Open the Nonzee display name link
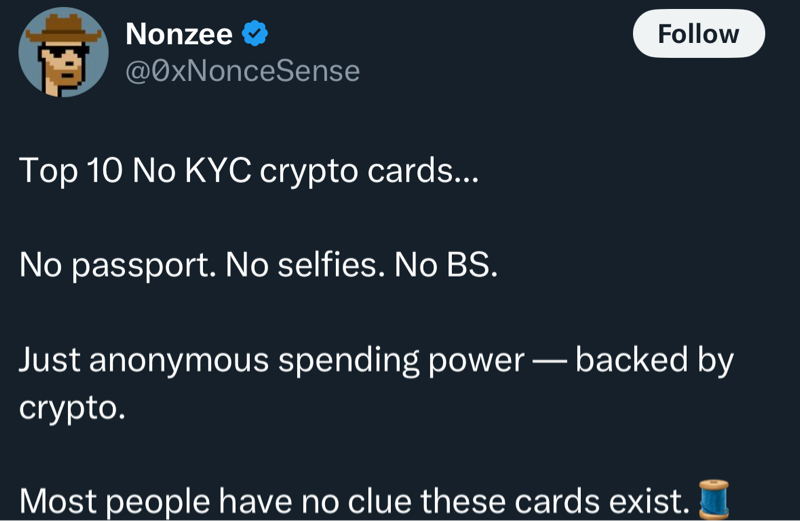This screenshot has height=521, width=800. [179, 34]
